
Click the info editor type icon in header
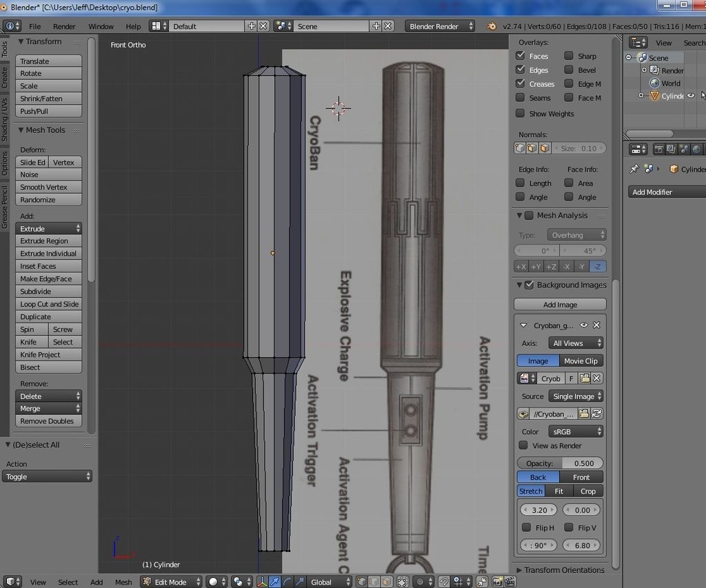click(x=12, y=26)
